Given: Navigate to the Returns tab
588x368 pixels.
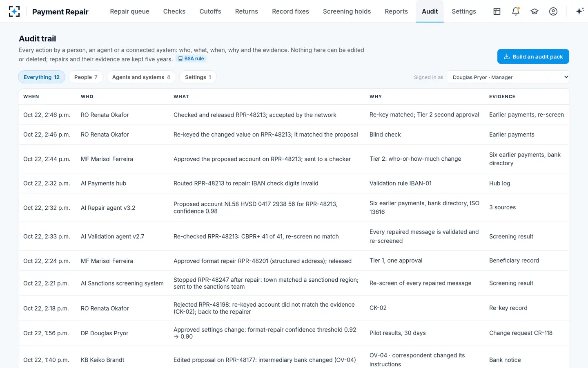Looking at the screenshot, I should click(247, 11).
